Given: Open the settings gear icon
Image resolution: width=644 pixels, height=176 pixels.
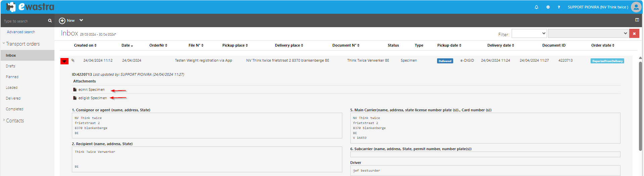Looking at the screenshot, I should [x=548, y=7].
